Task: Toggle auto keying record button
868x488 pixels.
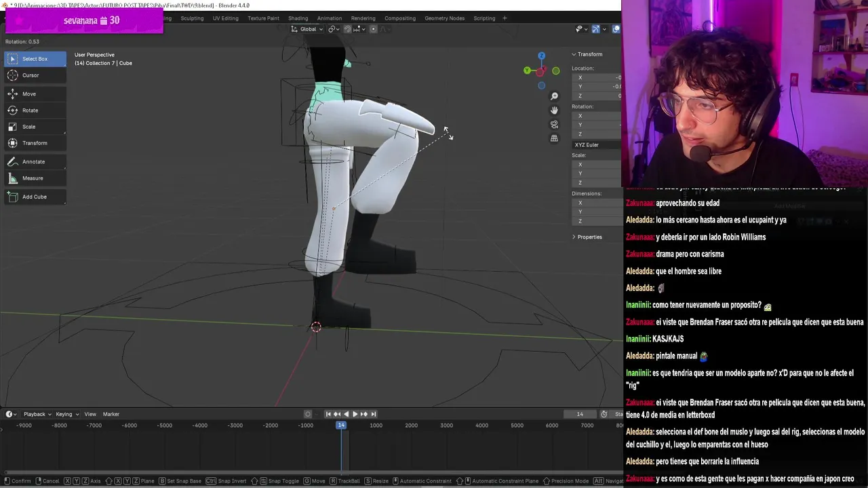Action: [308, 414]
